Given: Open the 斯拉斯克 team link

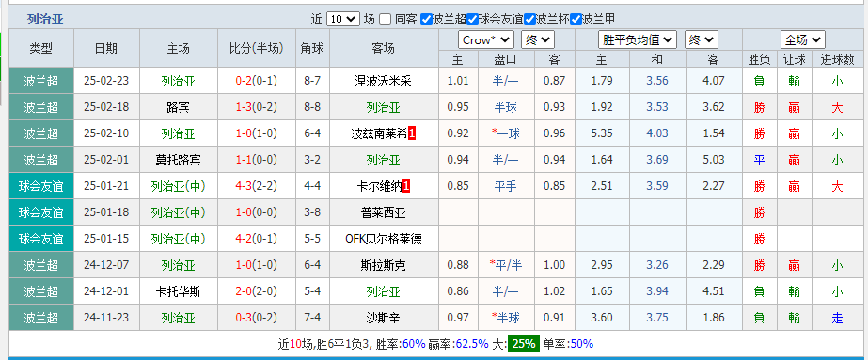Looking at the screenshot, I should point(384,265).
